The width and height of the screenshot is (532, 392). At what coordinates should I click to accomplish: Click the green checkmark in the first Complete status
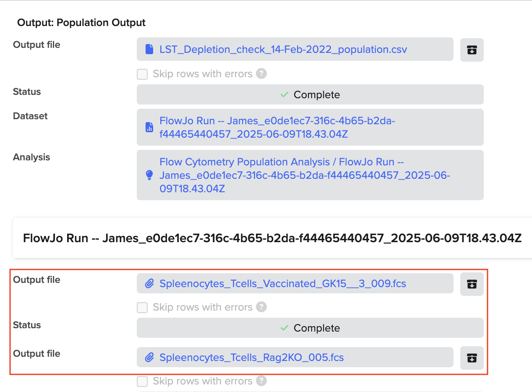[285, 95]
